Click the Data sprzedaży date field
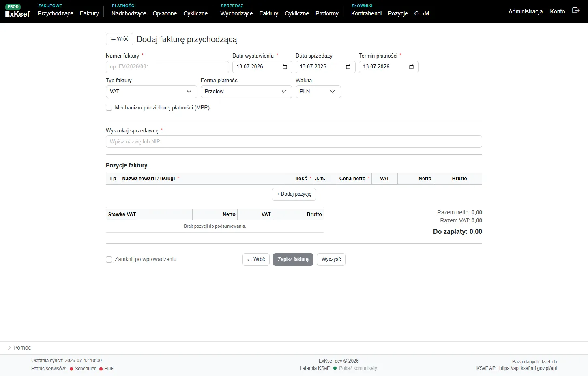Image resolution: width=588 pixels, height=376 pixels. tap(326, 67)
